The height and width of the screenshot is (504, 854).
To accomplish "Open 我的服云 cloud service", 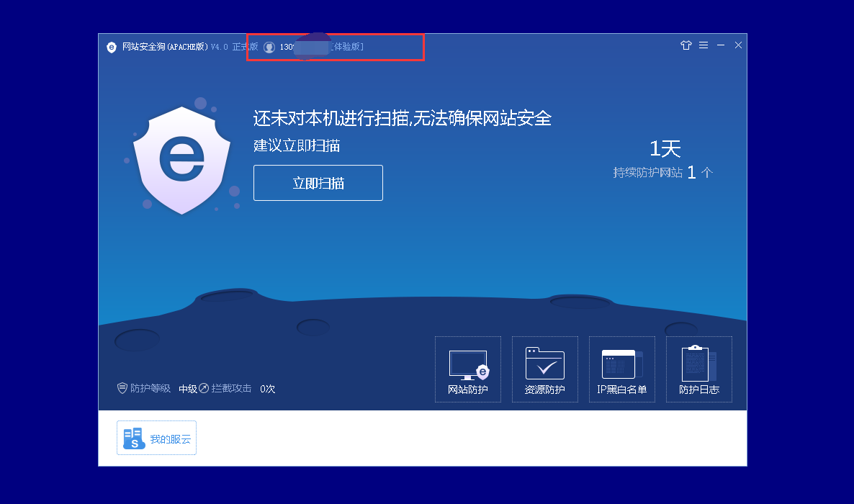I will 156,438.
